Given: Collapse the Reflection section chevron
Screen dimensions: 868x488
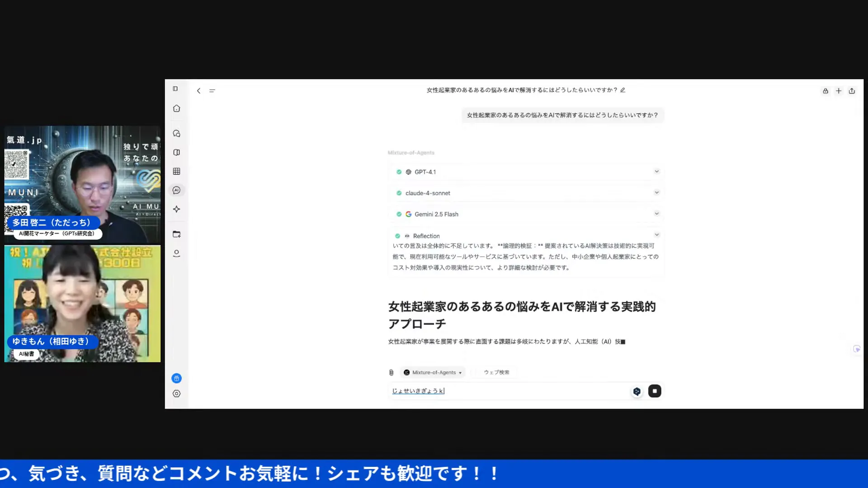Looking at the screenshot, I should pyautogui.click(x=657, y=235).
